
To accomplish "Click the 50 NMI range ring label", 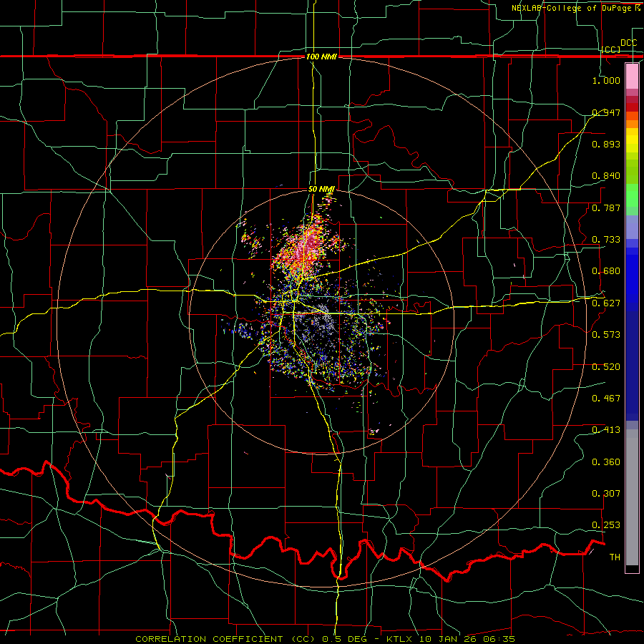I will 321,189.
